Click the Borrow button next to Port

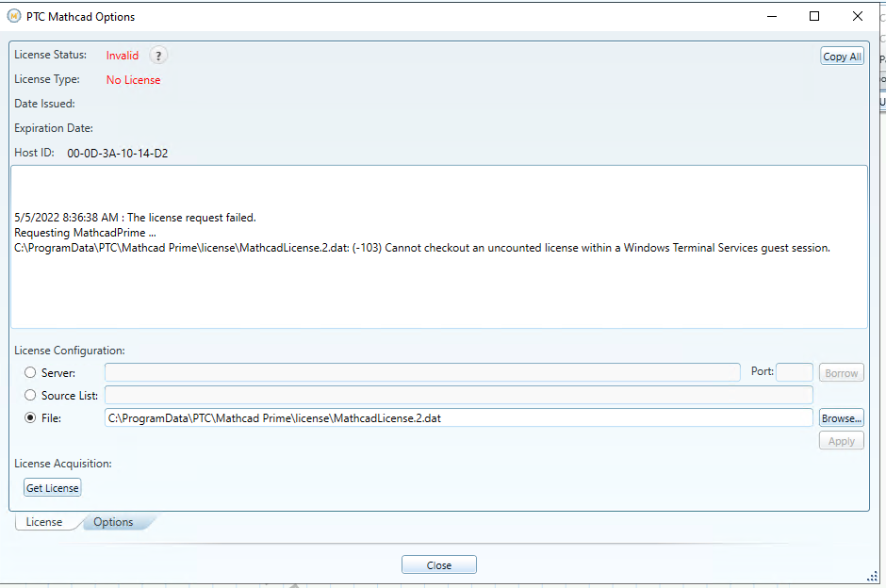[x=841, y=372]
